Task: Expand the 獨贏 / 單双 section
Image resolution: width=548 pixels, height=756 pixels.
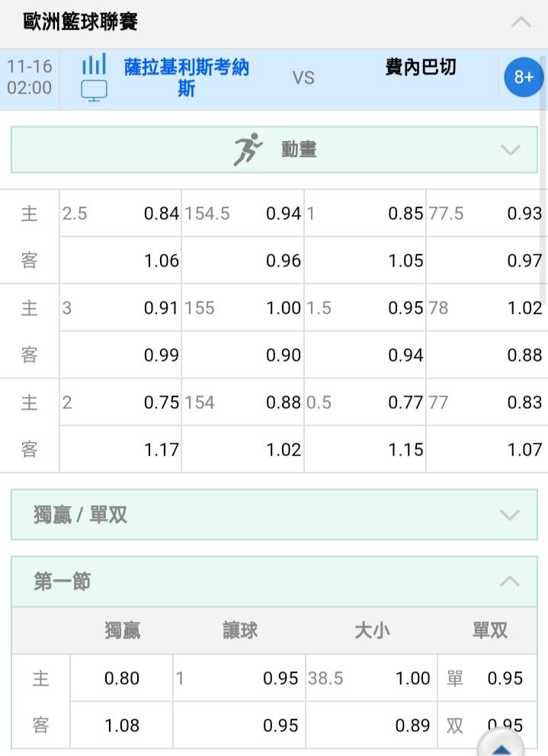Action: pos(274,514)
